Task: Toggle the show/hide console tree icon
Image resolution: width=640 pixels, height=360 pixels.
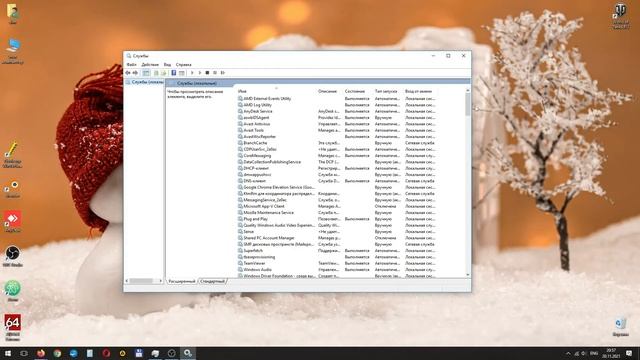Action: [x=146, y=73]
